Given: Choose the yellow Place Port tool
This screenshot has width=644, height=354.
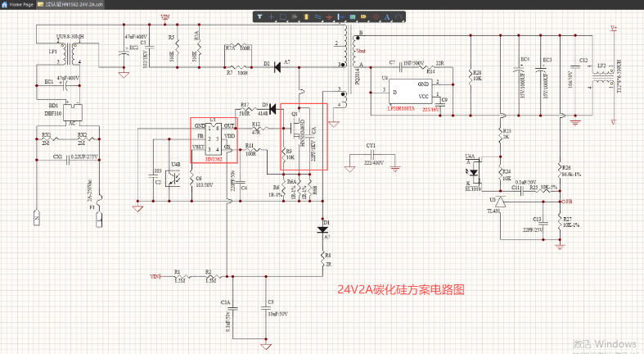Looking at the screenshot, I should coord(364,17).
